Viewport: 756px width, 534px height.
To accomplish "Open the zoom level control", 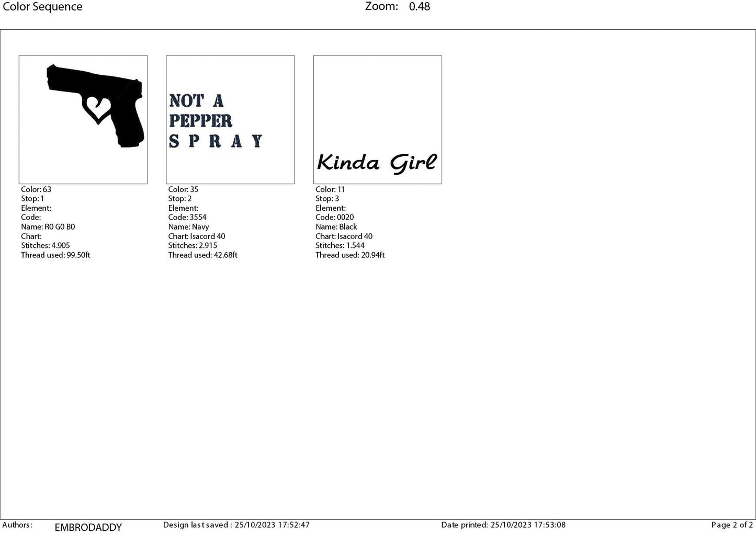I will (x=381, y=7).
